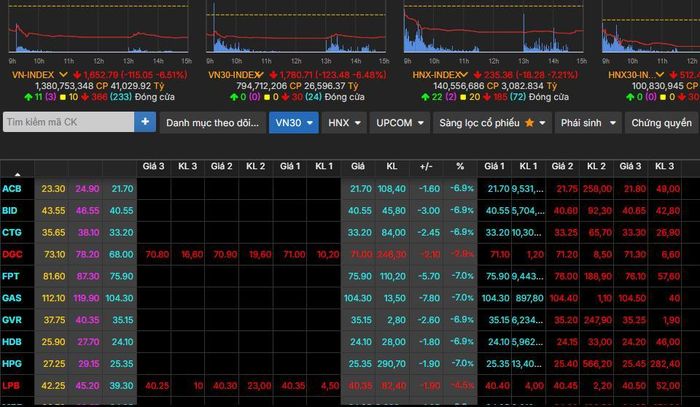Click the % column header
Screen dimensions: 700x407
pyautogui.click(x=460, y=166)
